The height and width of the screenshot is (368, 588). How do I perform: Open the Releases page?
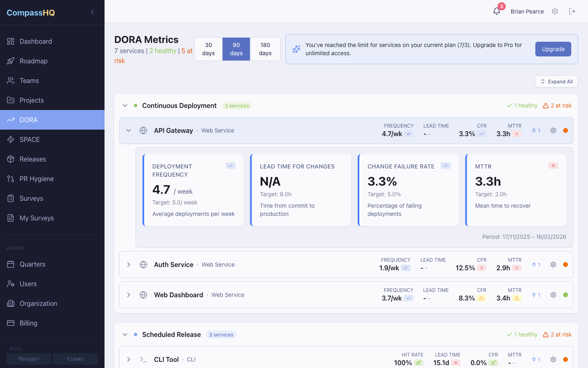[x=33, y=159]
